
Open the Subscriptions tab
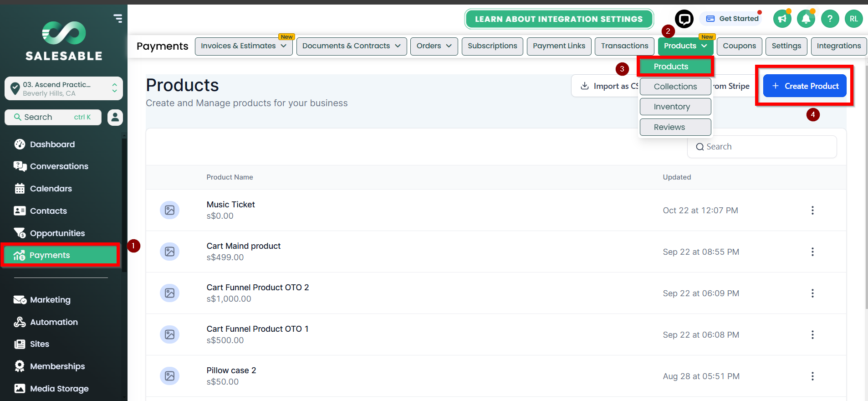(492, 46)
